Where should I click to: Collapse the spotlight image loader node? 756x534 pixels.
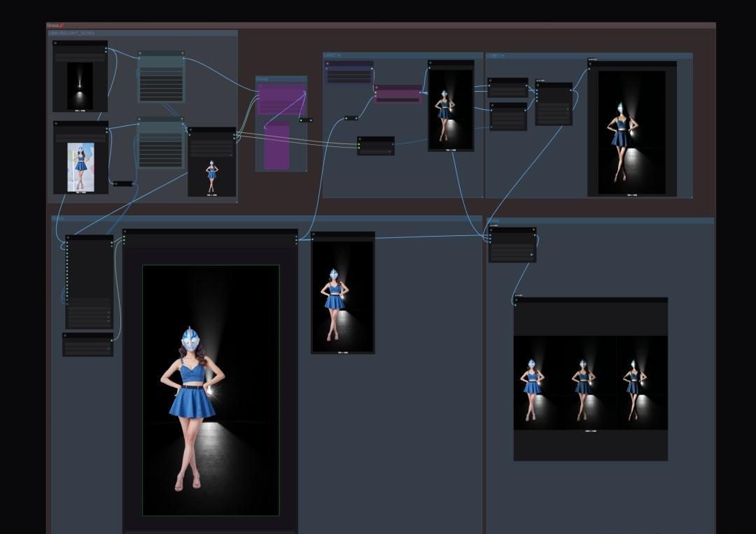click(x=55, y=43)
